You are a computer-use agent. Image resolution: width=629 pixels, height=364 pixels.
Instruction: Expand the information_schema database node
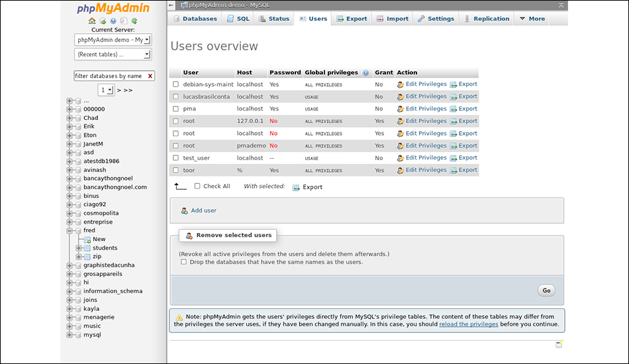(x=70, y=291)
